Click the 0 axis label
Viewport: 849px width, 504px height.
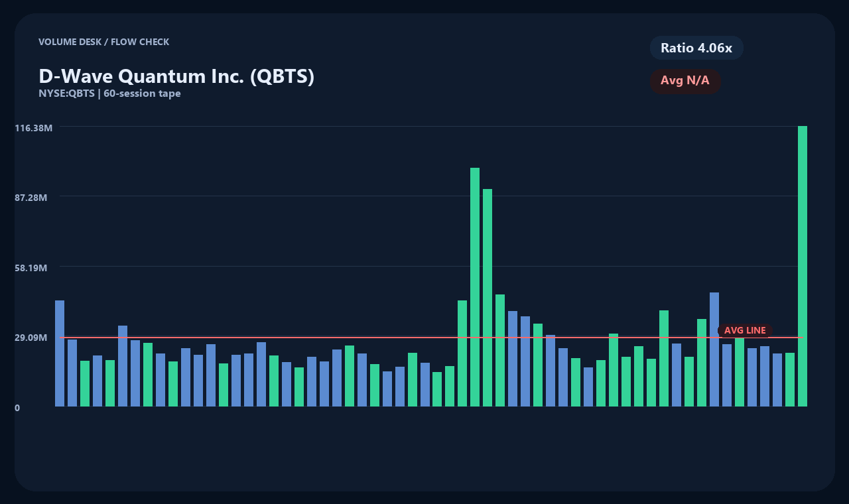(17, 408)
